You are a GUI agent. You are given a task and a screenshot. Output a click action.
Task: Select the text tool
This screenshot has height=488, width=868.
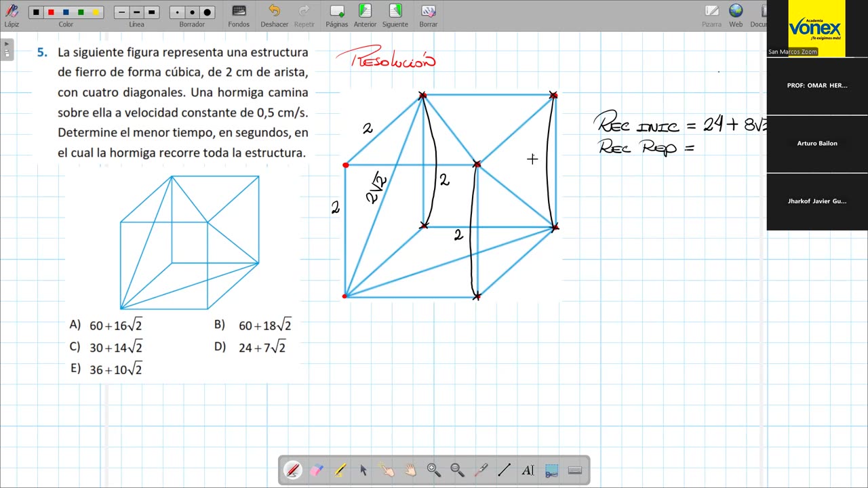coord(528,470)
